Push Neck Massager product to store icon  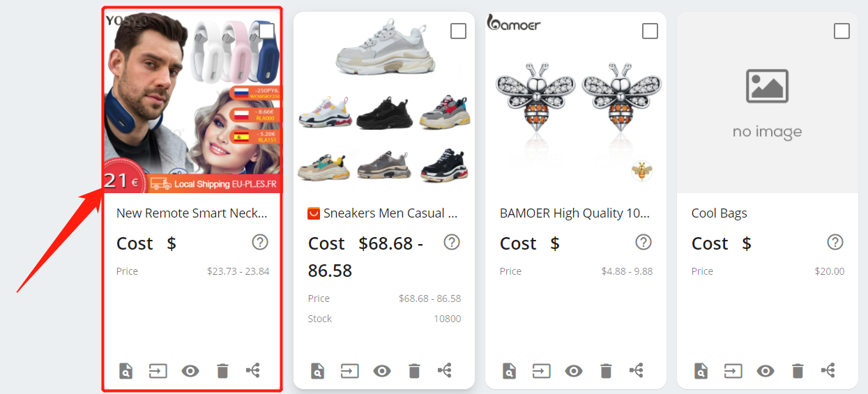(158, 371)
